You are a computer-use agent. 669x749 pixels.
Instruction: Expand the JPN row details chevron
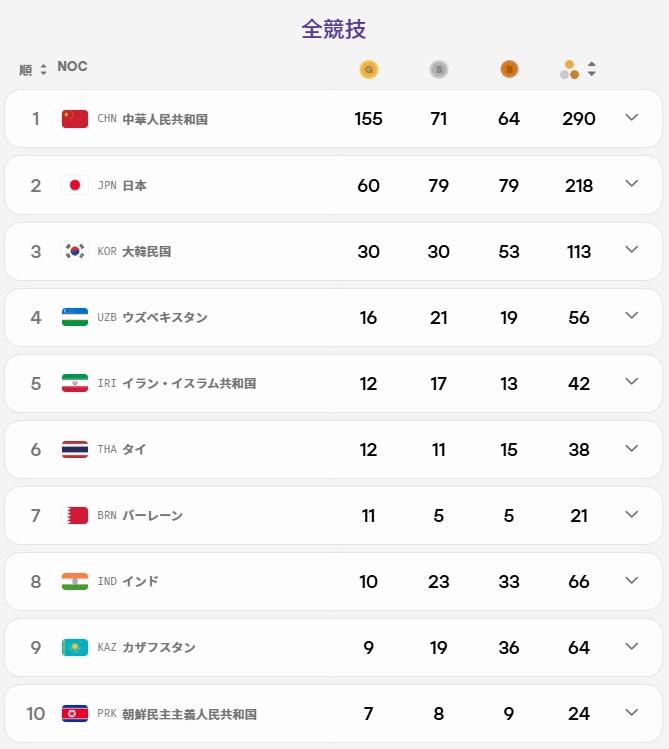pos(632,184)
